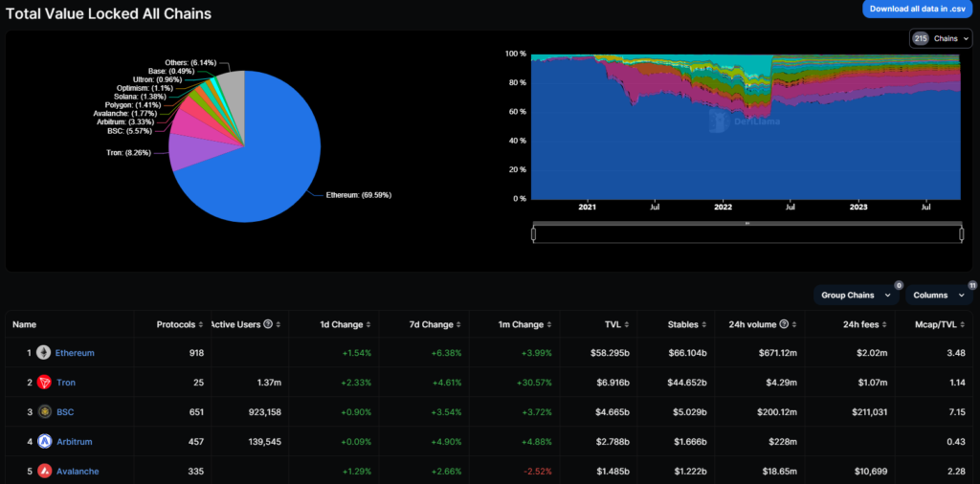Click the BSC chain logo icon
The height and width of the screenshot is (484, 980).
[x=43, y=412]
